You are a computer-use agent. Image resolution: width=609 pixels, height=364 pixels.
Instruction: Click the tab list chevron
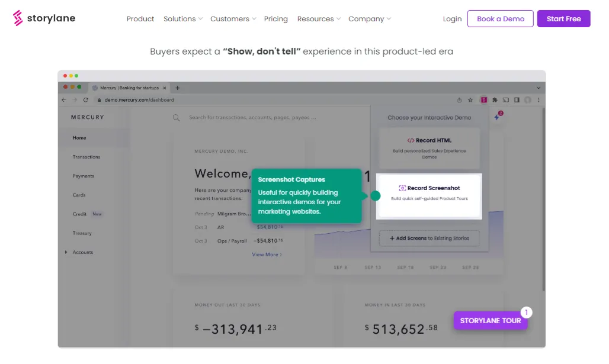[539, 88]
